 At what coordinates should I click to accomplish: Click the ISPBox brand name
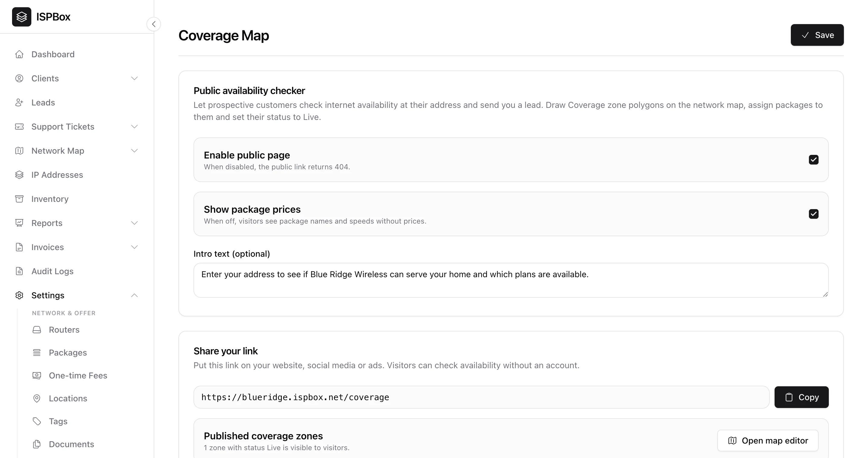53,17
